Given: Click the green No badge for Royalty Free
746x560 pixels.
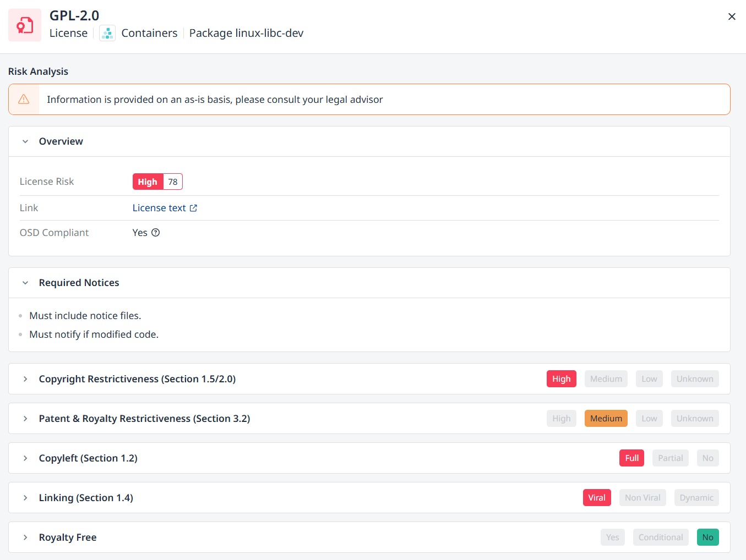Looking at the screenshot, I should (707, 537).
